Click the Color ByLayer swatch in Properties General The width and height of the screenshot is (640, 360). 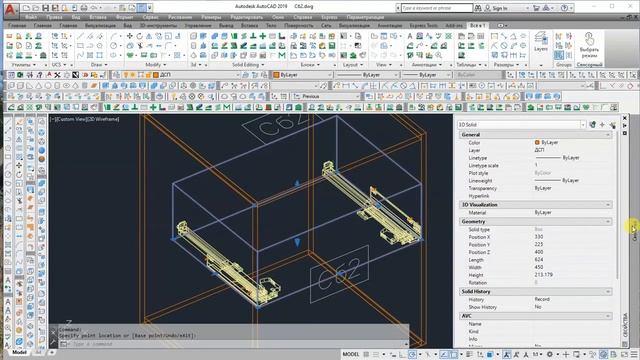click(x=537, y=142)
